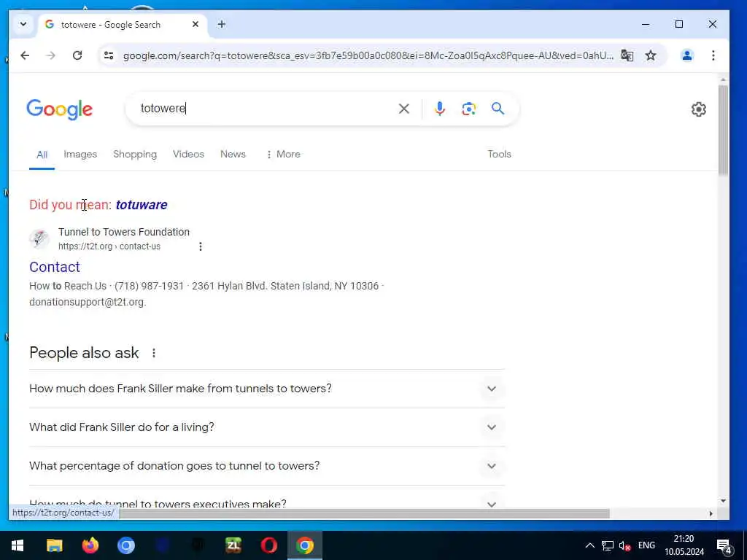
Task: Switch to News results tab
Action: tap(233, 155)
